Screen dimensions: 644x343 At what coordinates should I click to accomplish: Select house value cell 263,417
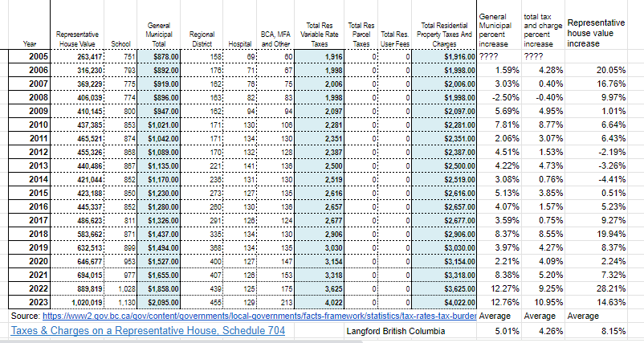77,57
